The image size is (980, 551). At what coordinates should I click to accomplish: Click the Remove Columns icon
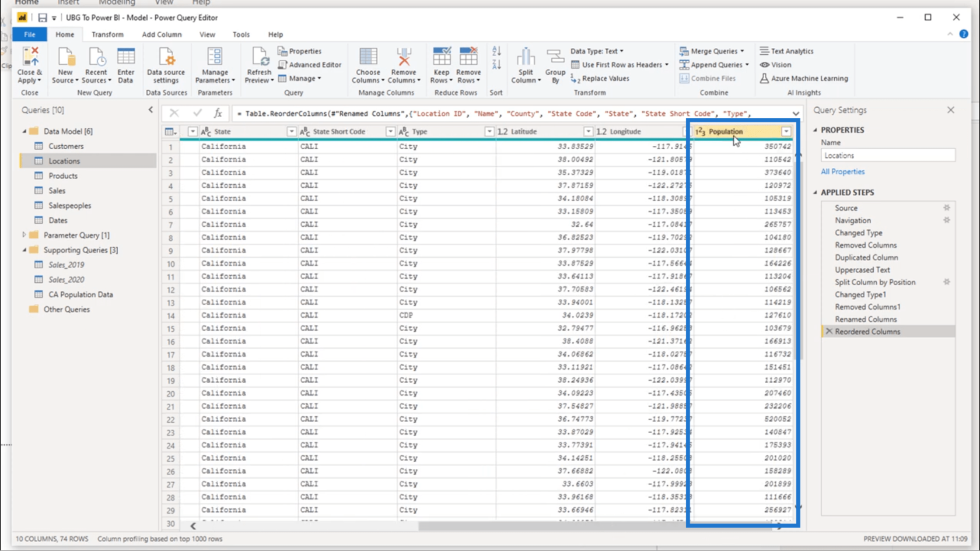pos(404,57)
